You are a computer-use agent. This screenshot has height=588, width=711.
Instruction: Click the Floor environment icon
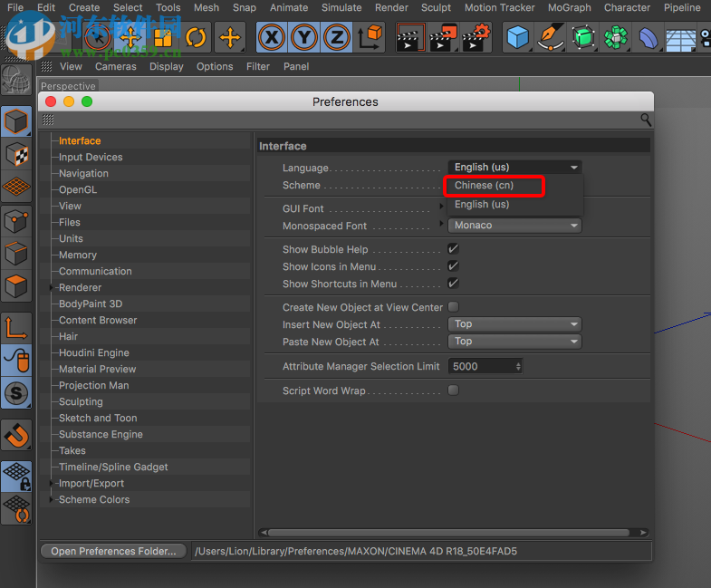pos(681,37)
